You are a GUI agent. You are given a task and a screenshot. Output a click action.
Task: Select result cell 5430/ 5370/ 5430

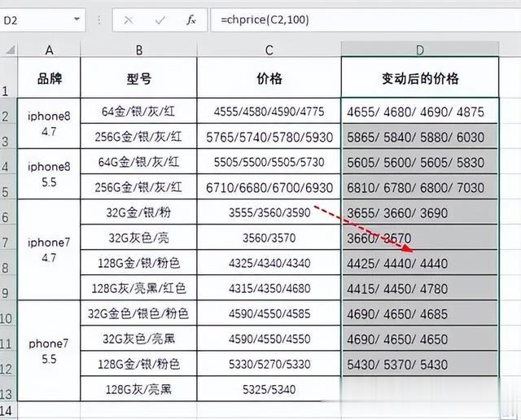(x=420, y=364)
